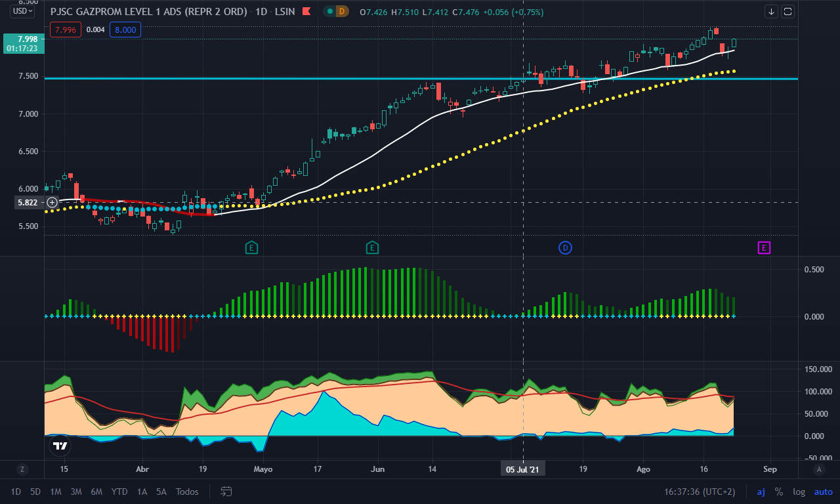Click the 05 Jul '21 date label
The width and height of the screenshot is (840, 504).
(x=522, y=469)
